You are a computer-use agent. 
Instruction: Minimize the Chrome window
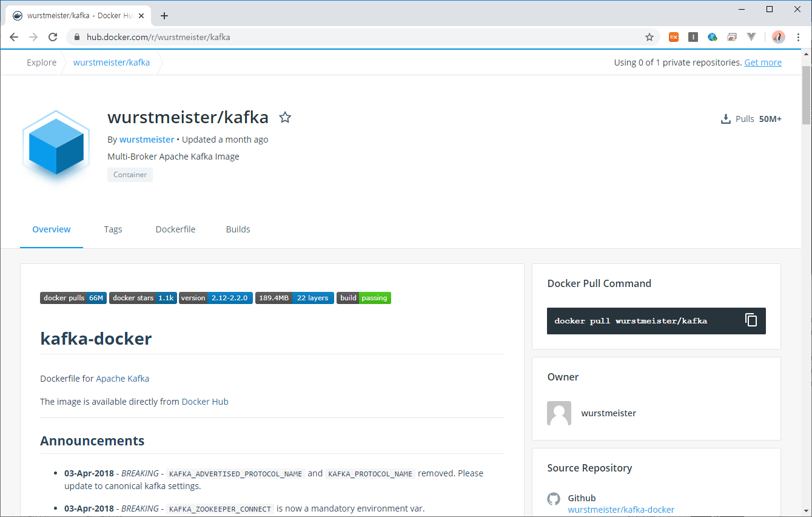coord(742,9)
